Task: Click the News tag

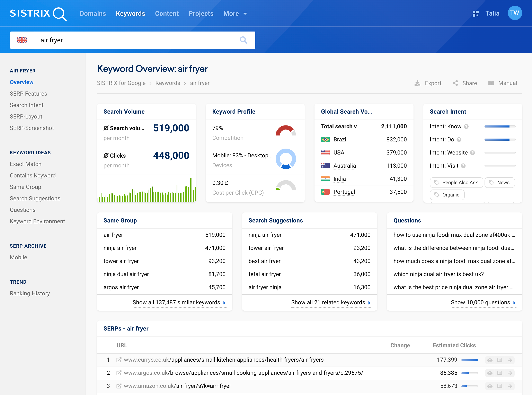Action: pos(499,183)
